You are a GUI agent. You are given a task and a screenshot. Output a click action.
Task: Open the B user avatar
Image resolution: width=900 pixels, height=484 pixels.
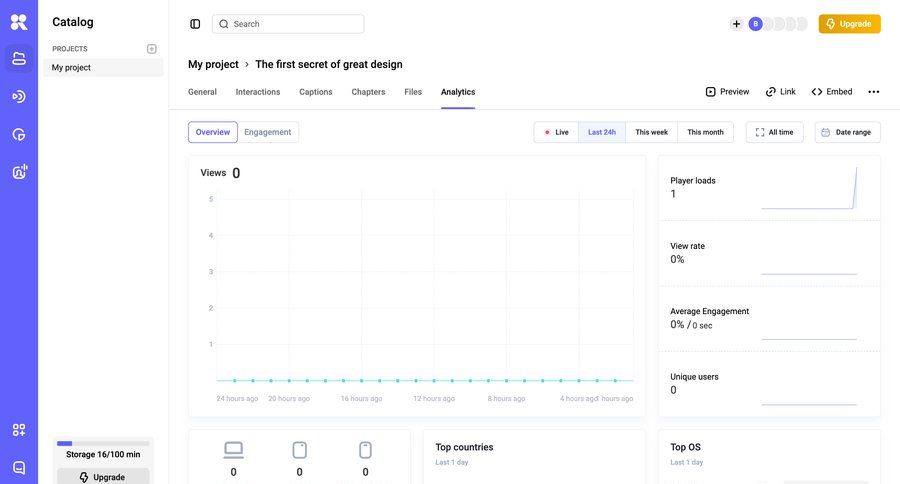click(755, 24)
